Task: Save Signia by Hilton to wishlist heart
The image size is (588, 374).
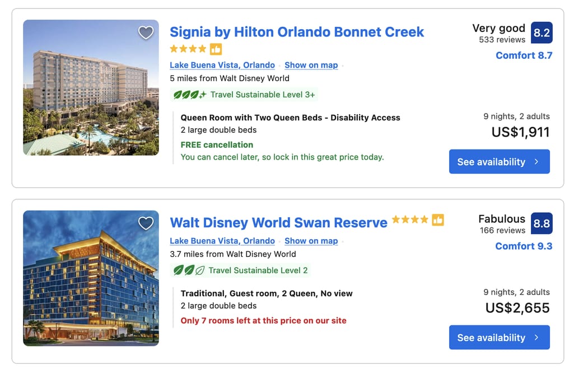Action: [146, 33]
